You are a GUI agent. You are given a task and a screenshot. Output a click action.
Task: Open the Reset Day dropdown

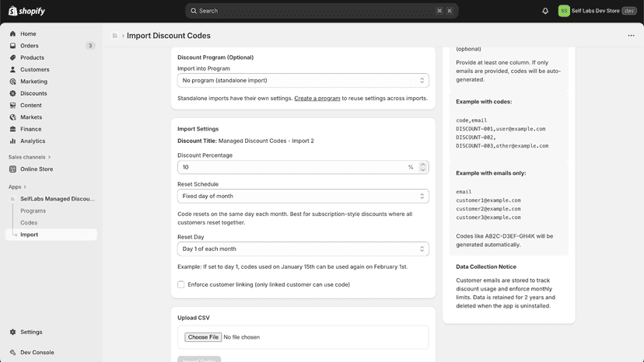click(303, 249)
